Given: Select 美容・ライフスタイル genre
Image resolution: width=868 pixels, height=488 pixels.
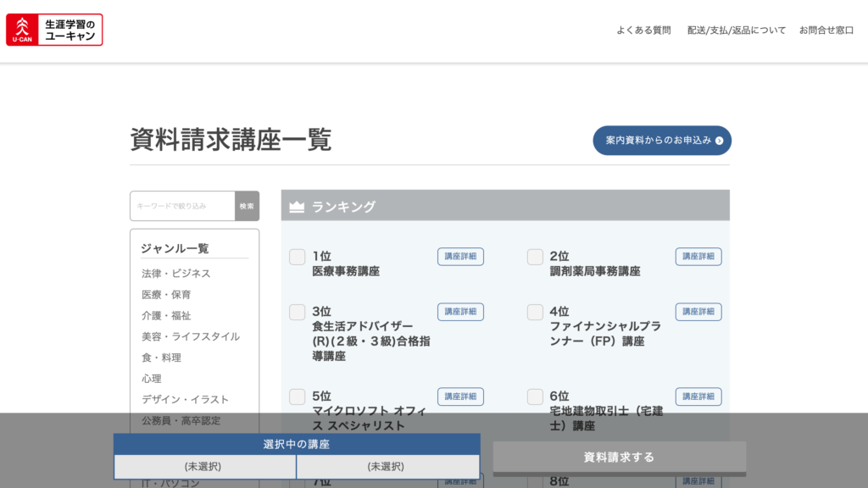Looking at the screenshot, I should pos(191,336).
